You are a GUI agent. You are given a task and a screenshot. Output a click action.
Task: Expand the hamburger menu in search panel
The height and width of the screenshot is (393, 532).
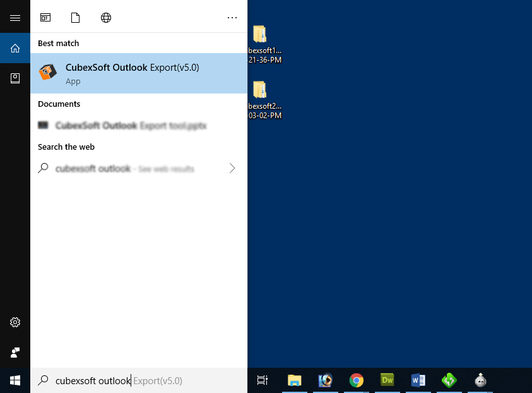click(x=15, y=18)
